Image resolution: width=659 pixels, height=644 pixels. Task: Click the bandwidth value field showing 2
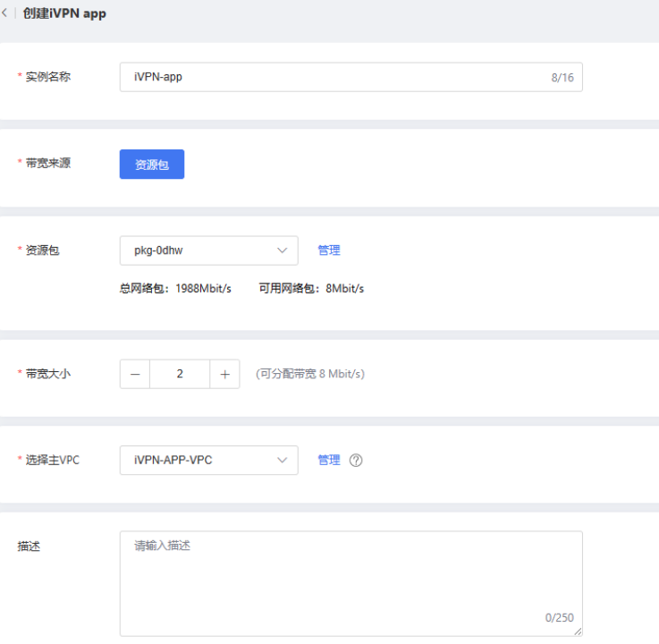point(180,374)
